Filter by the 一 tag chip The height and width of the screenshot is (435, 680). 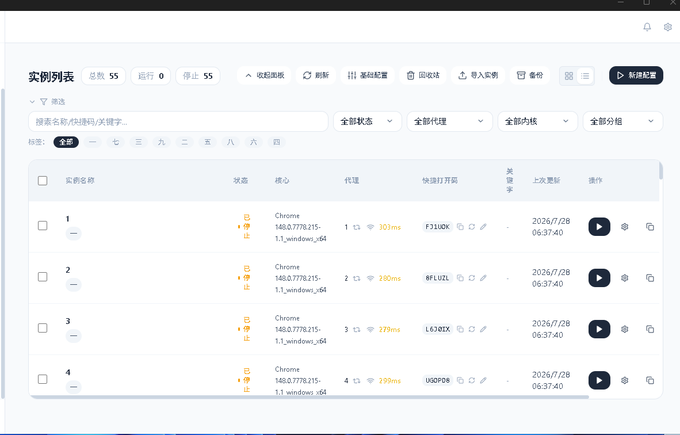point(92,142)
